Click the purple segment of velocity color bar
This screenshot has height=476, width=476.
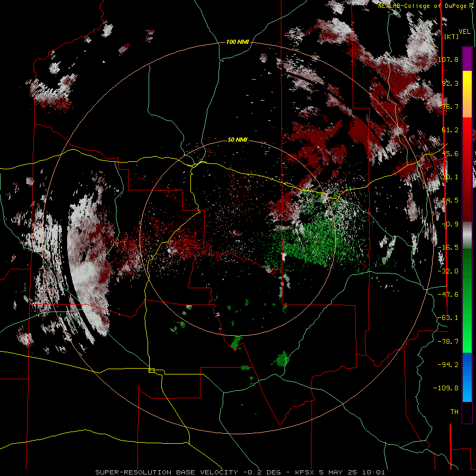point(467,59)
